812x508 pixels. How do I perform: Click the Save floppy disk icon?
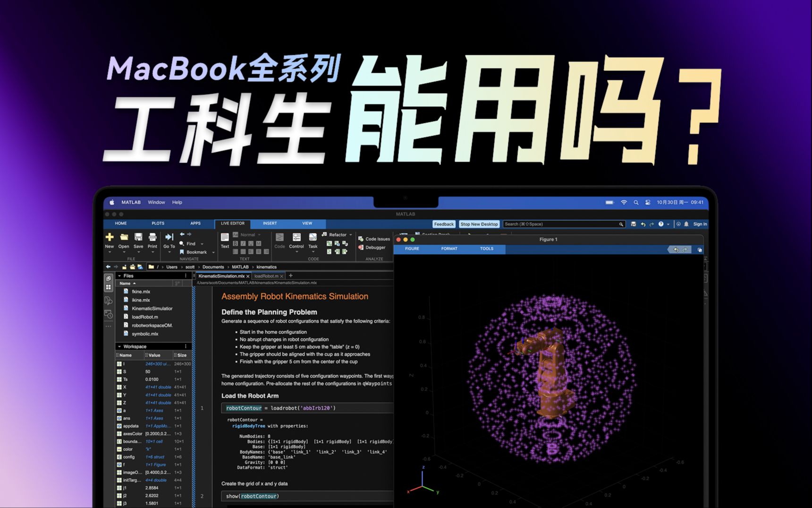click(138, 237)
